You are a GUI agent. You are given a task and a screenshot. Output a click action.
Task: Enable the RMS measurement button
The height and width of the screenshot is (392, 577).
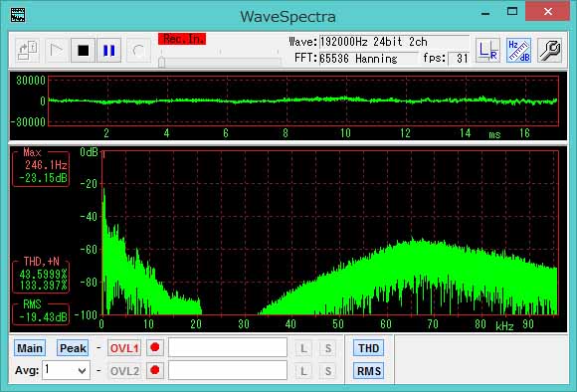point(369,371)
